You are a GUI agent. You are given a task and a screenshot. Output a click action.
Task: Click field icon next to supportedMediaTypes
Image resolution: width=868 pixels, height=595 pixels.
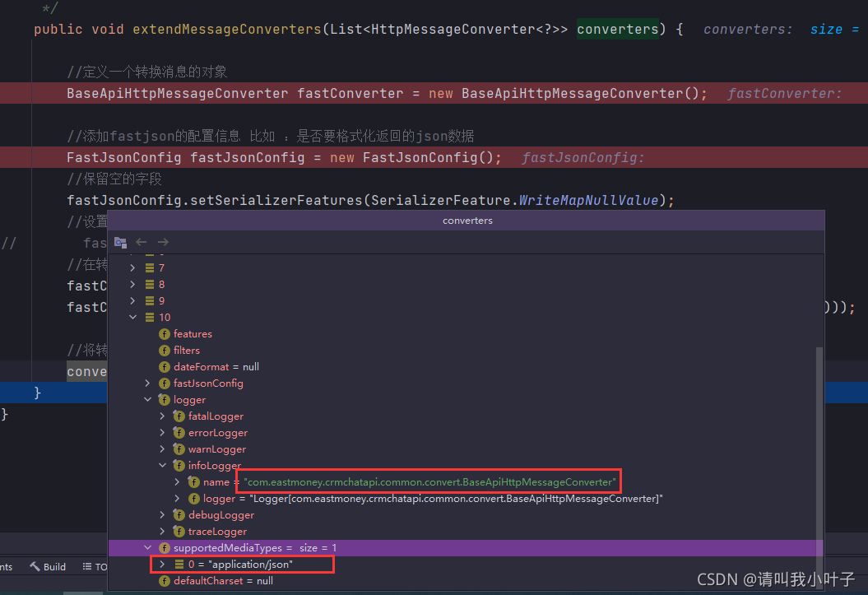[x=165, y=548]
